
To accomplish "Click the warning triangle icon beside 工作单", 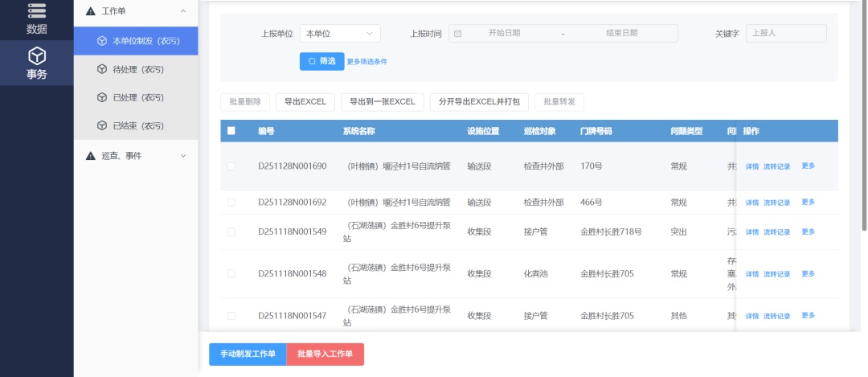I will point(90,11).
